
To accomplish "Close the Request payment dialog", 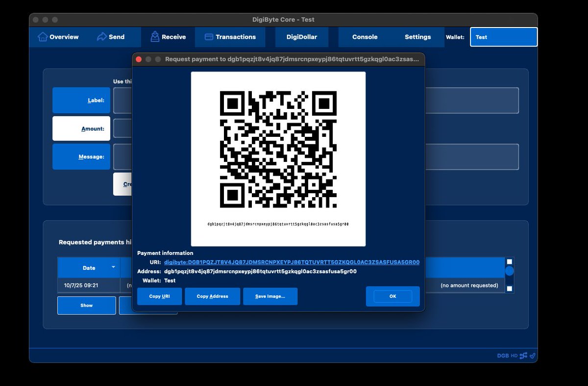I will pos(139,59).
